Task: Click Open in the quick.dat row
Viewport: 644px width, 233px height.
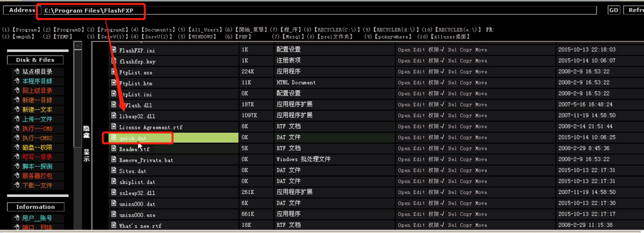Action: pyautogui.click(x=404, y=137)
